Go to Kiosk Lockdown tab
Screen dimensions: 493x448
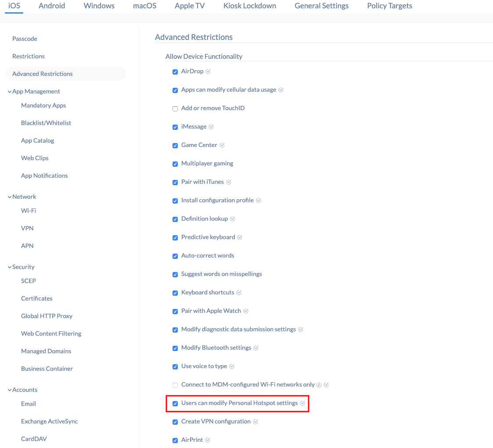coord(250,6)
